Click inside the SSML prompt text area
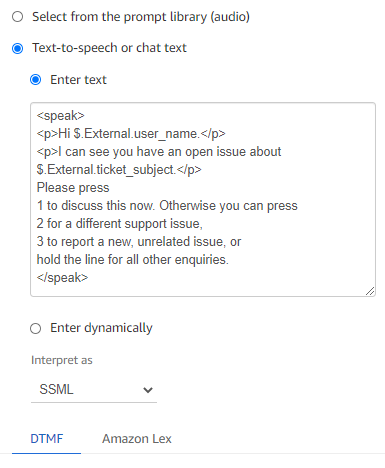Screen dimensions: 385x468 coord(203,199)
